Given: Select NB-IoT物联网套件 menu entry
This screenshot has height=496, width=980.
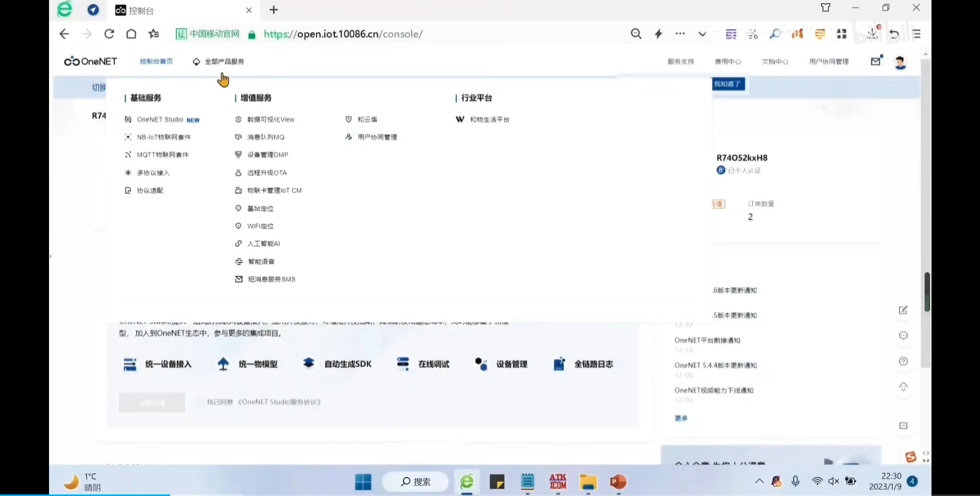Looking at the screenshot, I should (x=158, y=137).
